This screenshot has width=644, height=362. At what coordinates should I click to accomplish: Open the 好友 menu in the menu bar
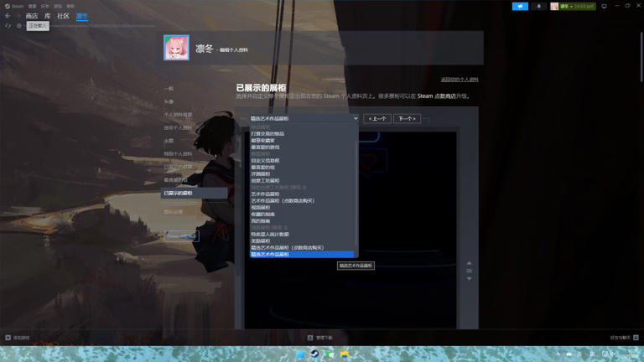click(x=44, y=6)
